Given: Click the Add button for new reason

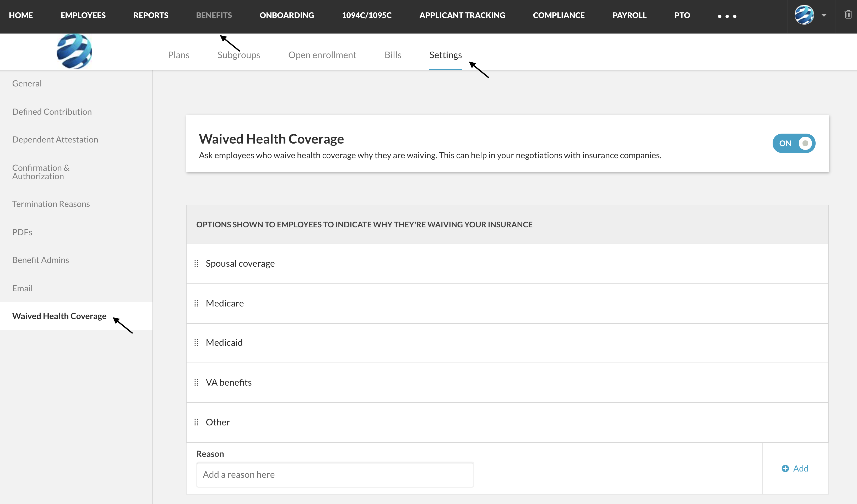Looking at the screenshot, I should point(795,468).
